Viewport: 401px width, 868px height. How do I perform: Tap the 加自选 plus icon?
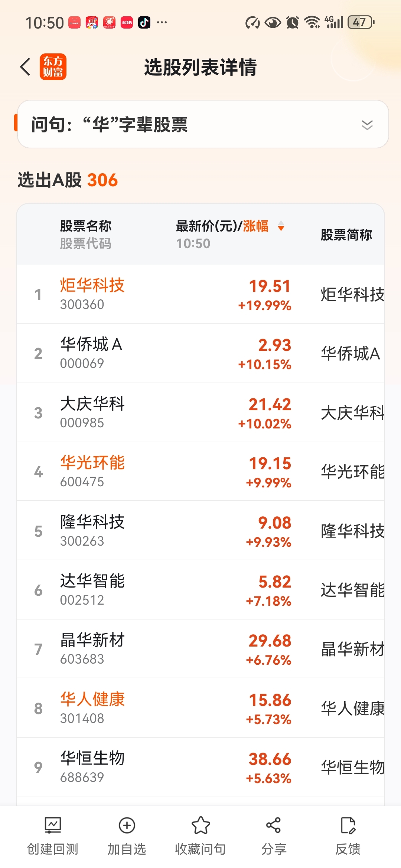click(x=127, y=825)
